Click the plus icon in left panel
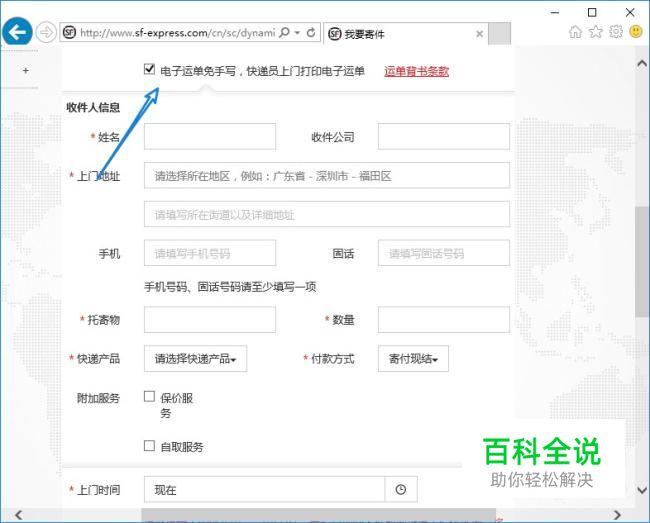This screenshot has height=523, width=650. point(26,70)
